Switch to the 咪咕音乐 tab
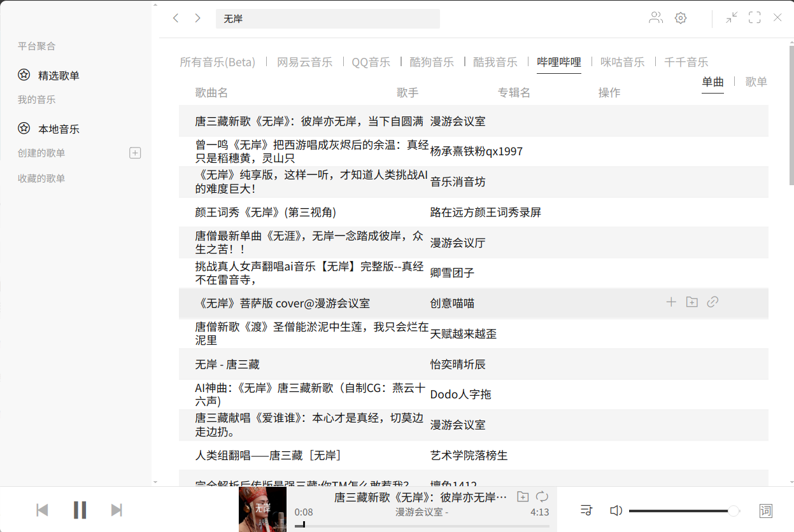Viewport: 794px width, 532px height. coord(623,62)
